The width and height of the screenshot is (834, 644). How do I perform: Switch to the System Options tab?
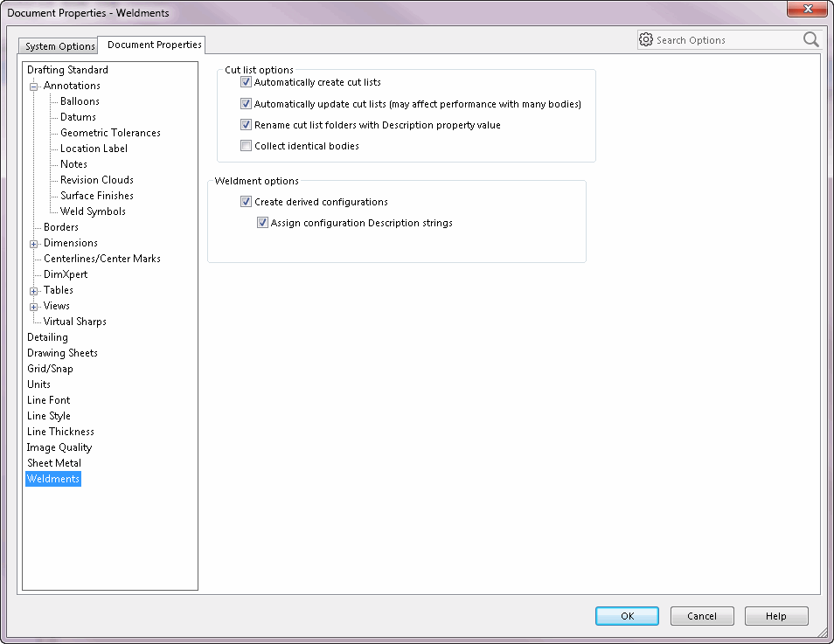59,46
